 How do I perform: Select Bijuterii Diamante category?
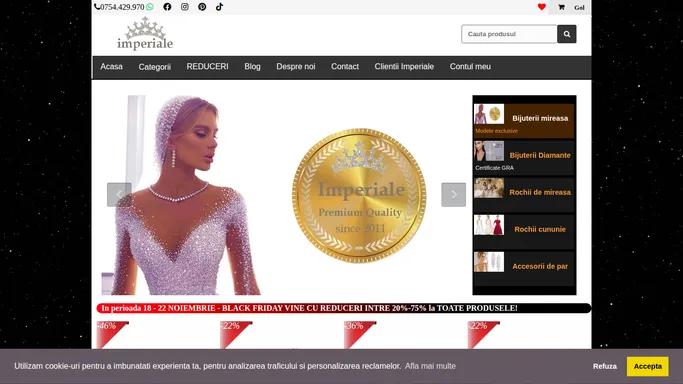[x=524, y=158]
